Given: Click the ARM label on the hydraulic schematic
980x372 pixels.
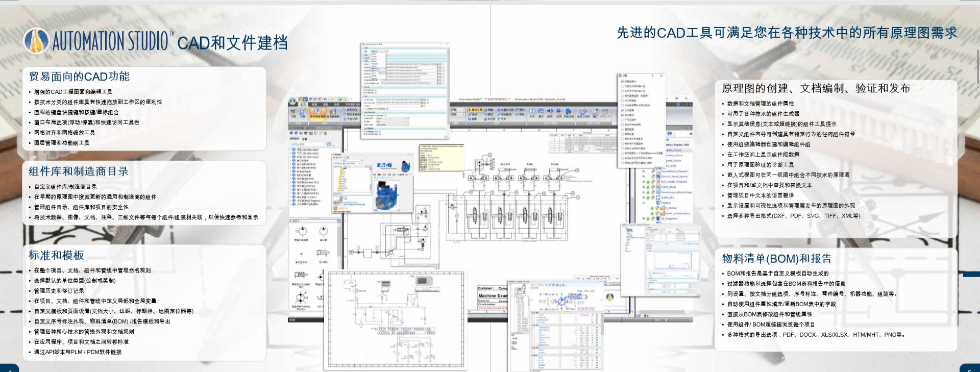Looking at the screenshot, I should [x=529, y=164].
